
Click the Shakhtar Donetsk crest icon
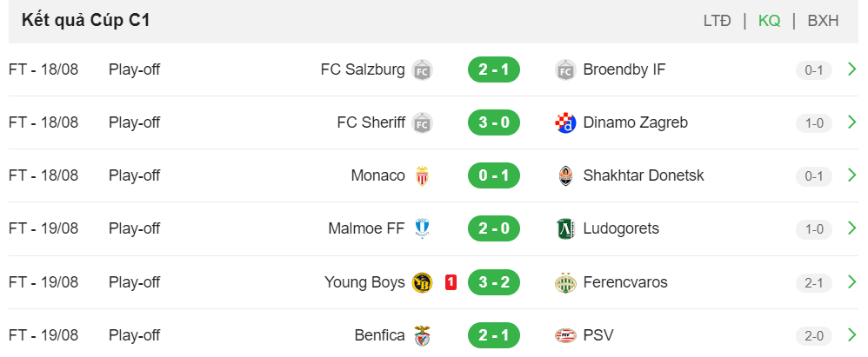click(565, 175)
